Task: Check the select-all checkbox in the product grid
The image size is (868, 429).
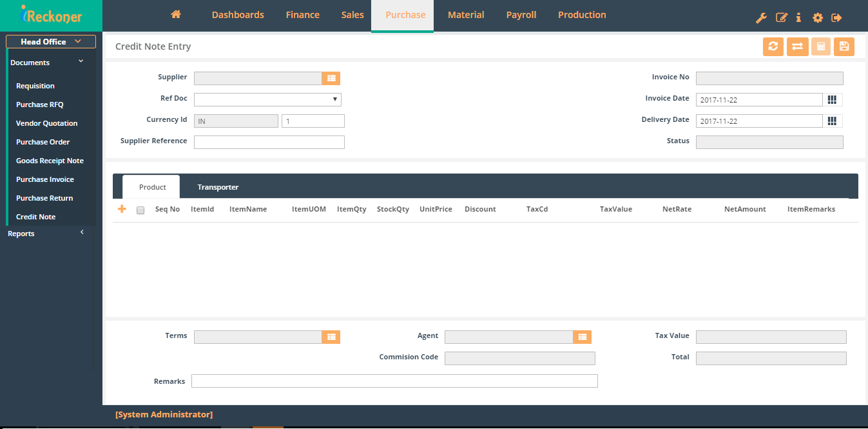Action: click(x=140, y=210)
